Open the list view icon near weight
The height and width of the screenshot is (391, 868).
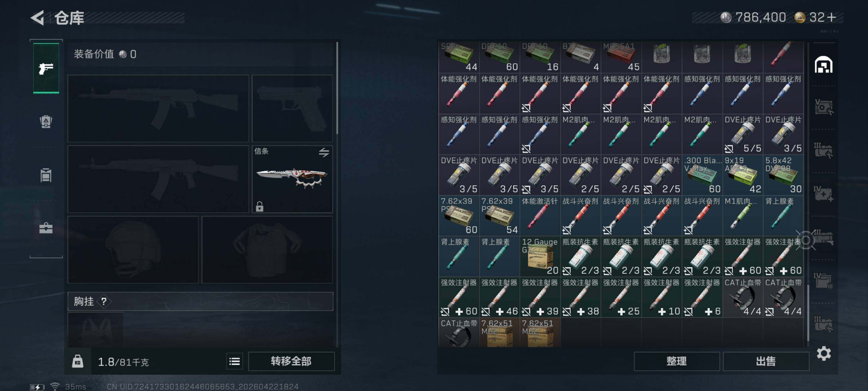tap(235, 362)
